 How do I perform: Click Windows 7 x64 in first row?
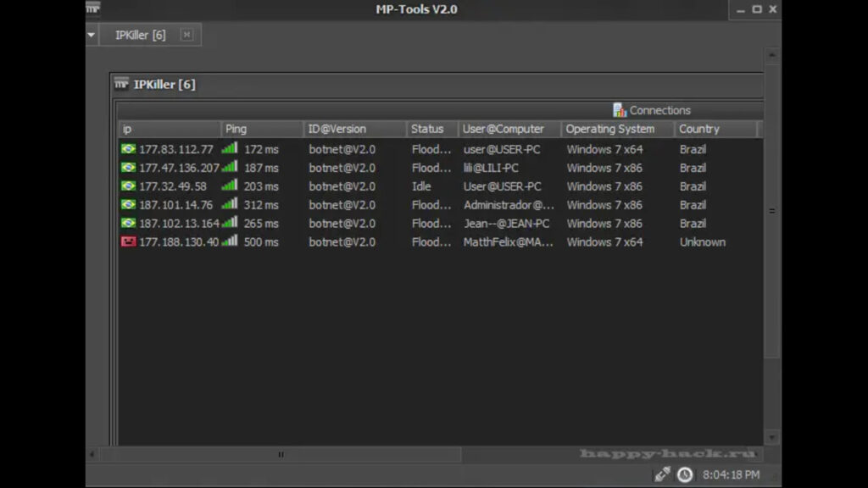point(604,149)
